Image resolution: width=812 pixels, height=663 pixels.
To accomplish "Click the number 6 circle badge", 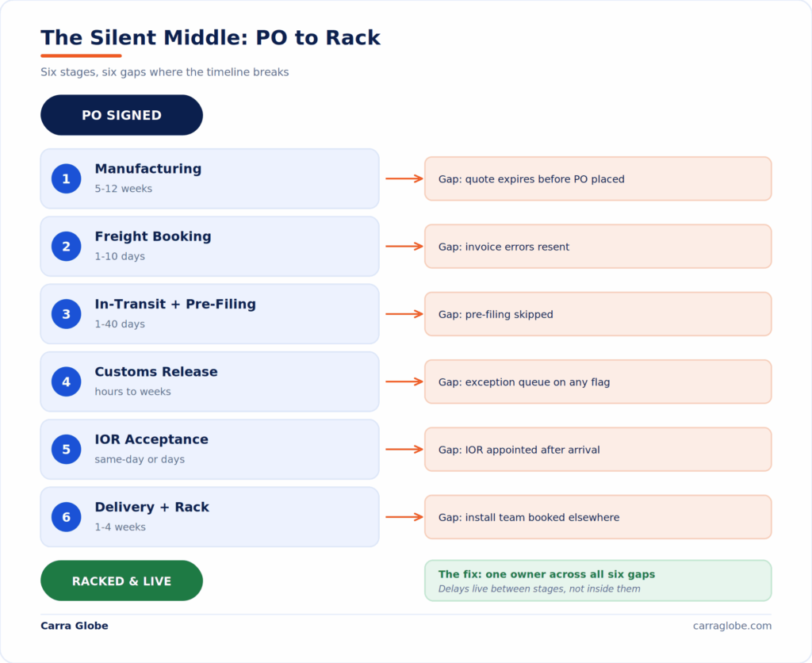I will (x=67, y=517).
